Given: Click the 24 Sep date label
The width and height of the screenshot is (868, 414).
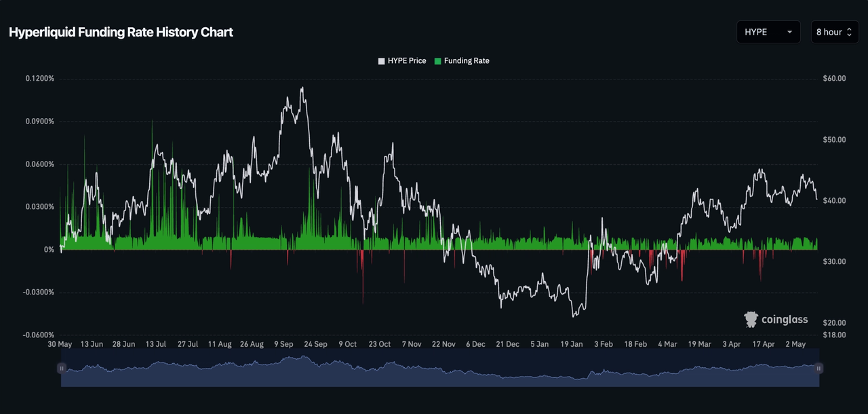Looking at the screenshot, I should click(315, 345).
